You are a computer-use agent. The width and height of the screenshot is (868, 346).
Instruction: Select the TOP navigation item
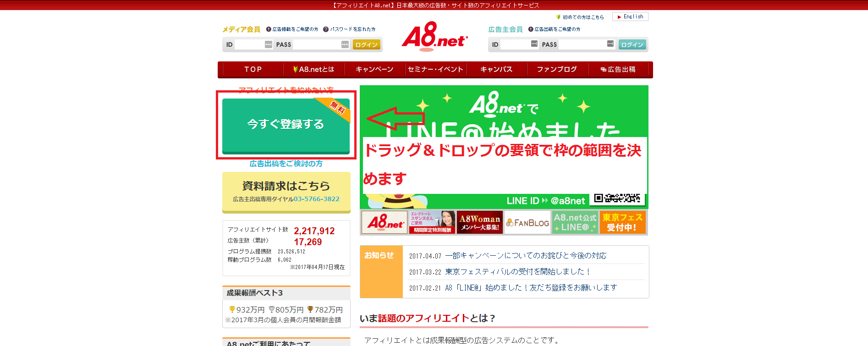253,69
